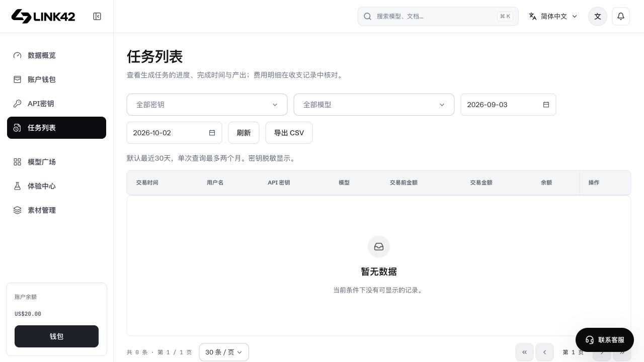Click the empty inbox icon
The width and height of the screenshot is (644, 362).
[x=379, y=247]
